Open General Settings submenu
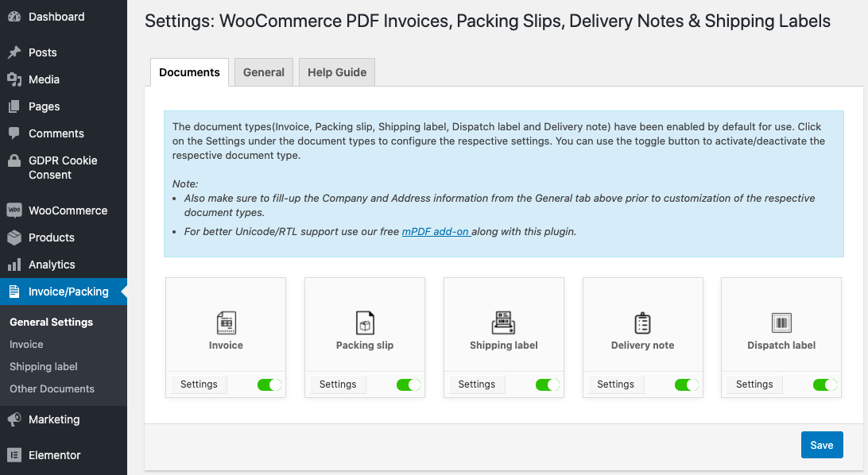 (52, 322)
